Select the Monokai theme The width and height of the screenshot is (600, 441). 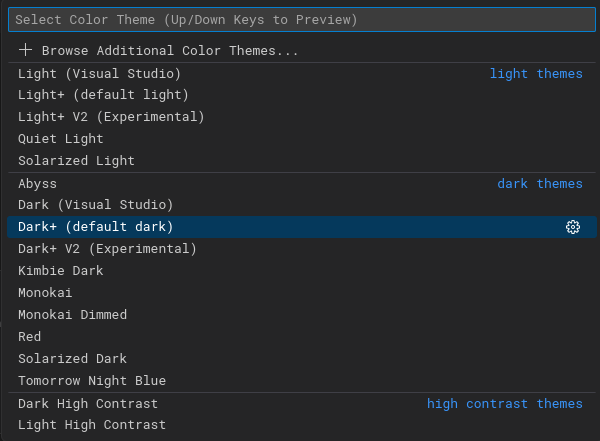302,293
